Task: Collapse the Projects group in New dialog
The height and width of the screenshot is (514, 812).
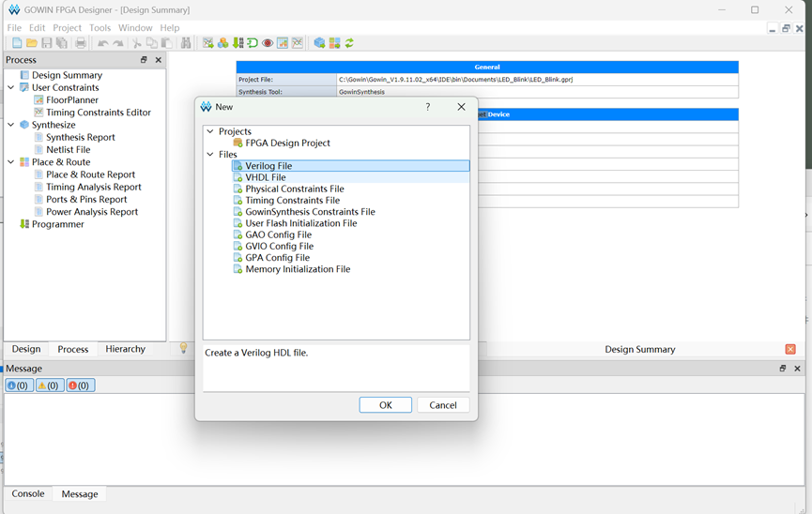Action: 210,131
